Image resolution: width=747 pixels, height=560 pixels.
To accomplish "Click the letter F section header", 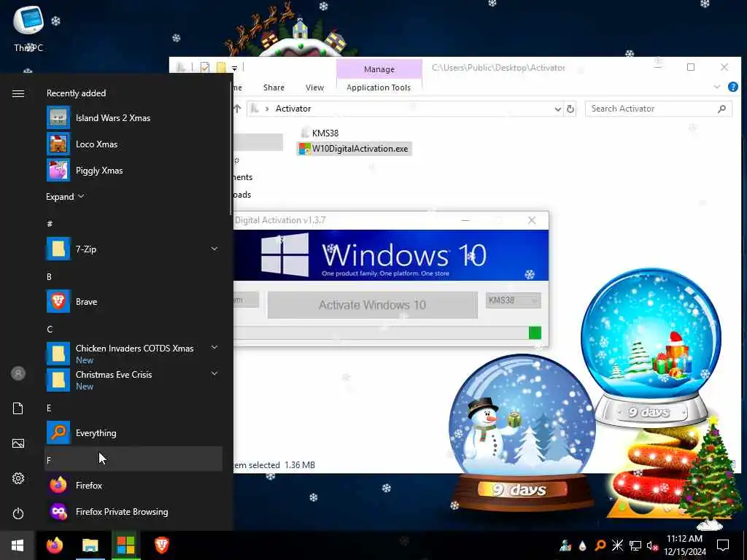I will click(x=133, y=459).
